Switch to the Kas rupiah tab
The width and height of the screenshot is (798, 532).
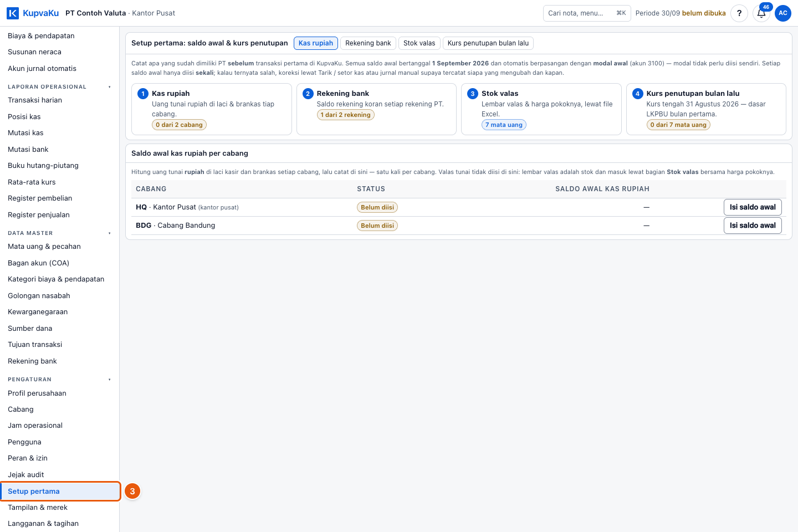click(316, 43)
